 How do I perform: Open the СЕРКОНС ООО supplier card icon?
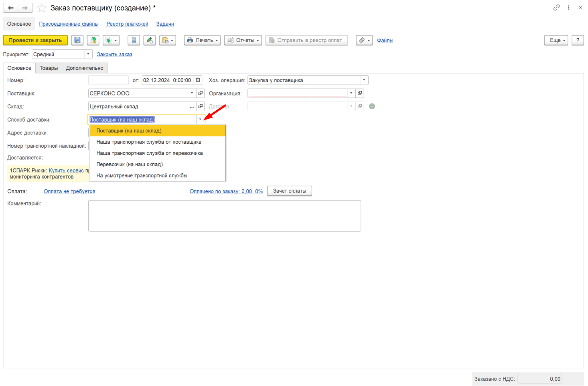201,93
